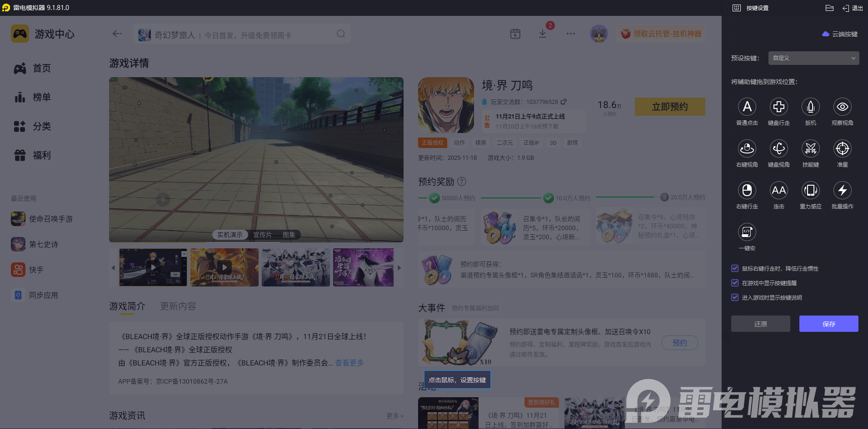Screen dimensions: 868x429
Task: Open 快手 from recently used
Action: 27,270
